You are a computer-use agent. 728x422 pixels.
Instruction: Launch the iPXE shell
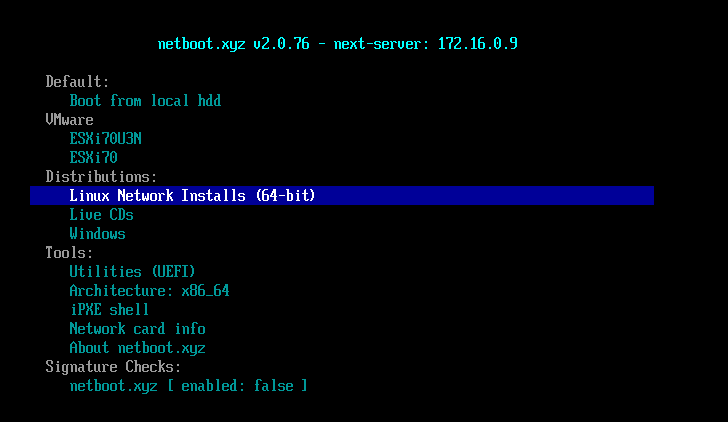pos(109,310)
